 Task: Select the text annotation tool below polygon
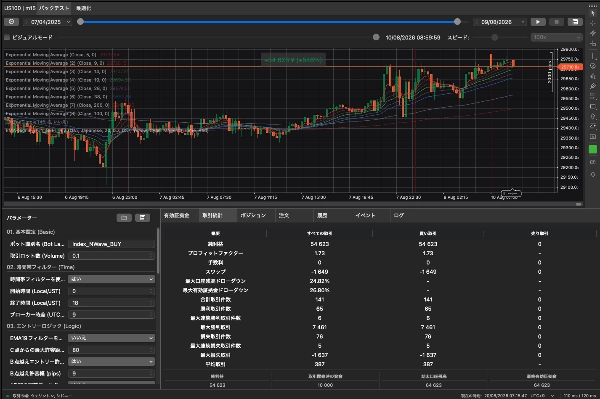click(593, 126)
